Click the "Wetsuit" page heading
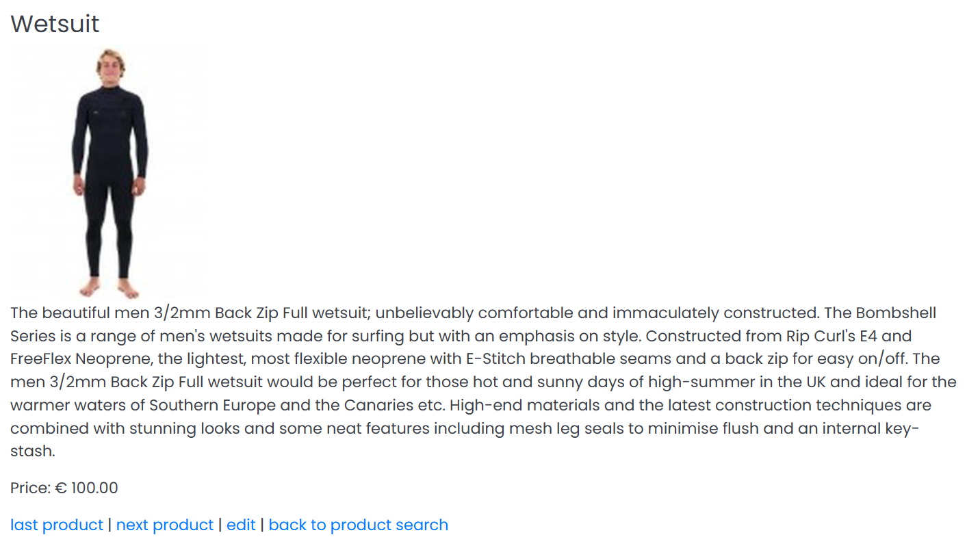Viewport: 980px width, 537px height. coord(55,24)
